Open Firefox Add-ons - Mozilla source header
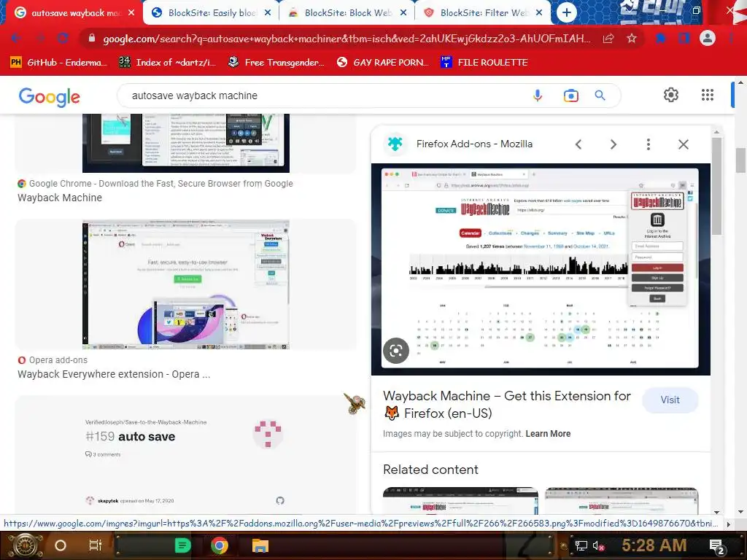Screen dimensions: 747x560 click(474, 144)
